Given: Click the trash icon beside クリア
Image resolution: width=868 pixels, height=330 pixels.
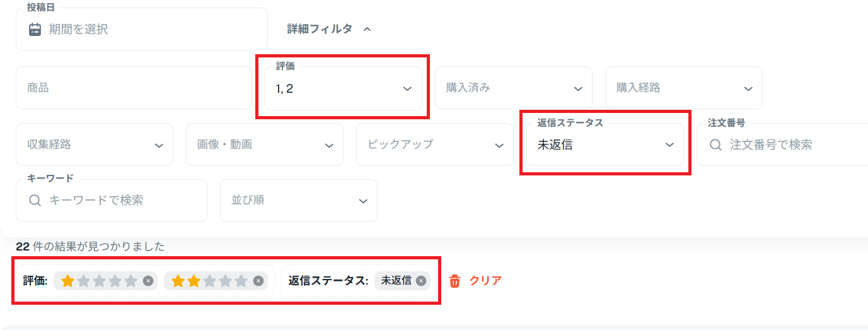Looking at the screenshot, I should (454, 281).
